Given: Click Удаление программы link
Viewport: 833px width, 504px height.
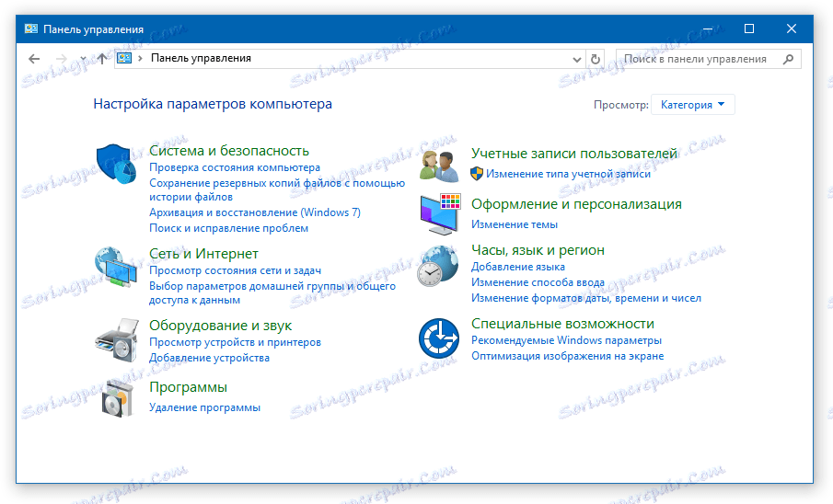Looking at the screenshot, I should [x=204, y=407].
